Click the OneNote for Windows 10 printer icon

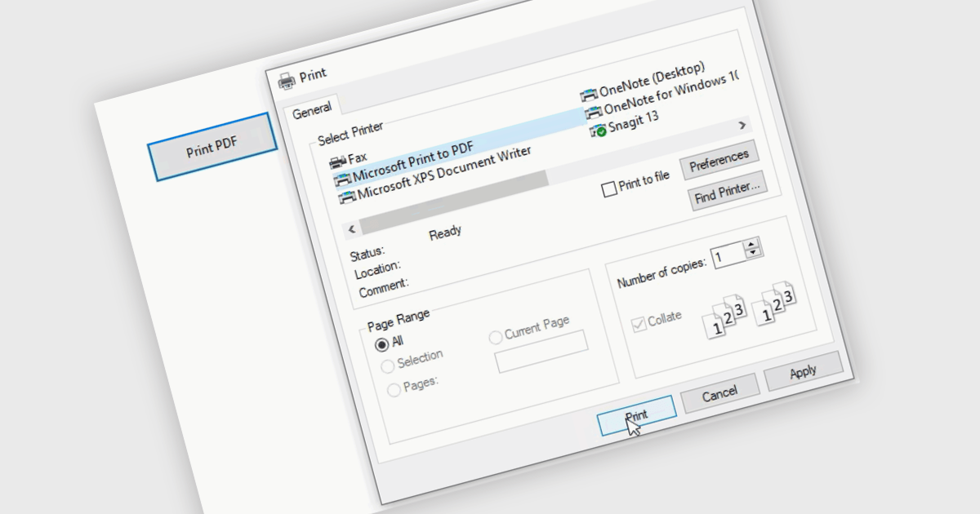594,112
